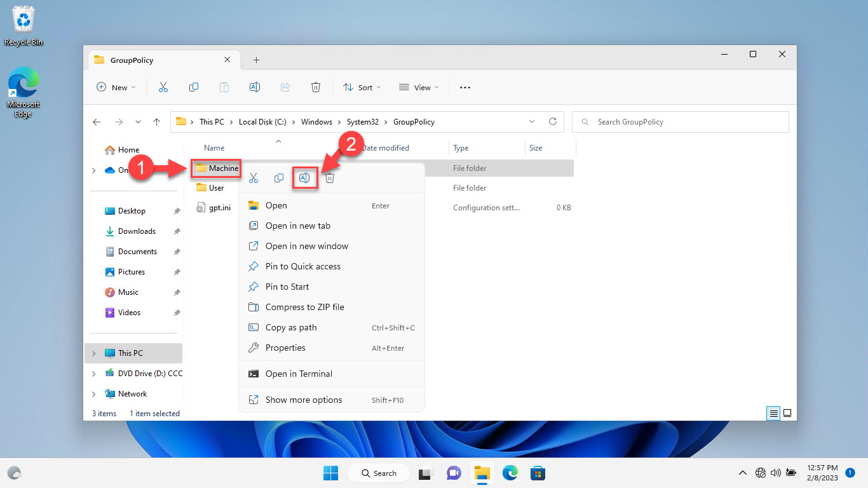Image resolution: width=868 pixels, height=488 pixels.
Task: Open the Sort dropdown
Action: [x=362, y=88]
